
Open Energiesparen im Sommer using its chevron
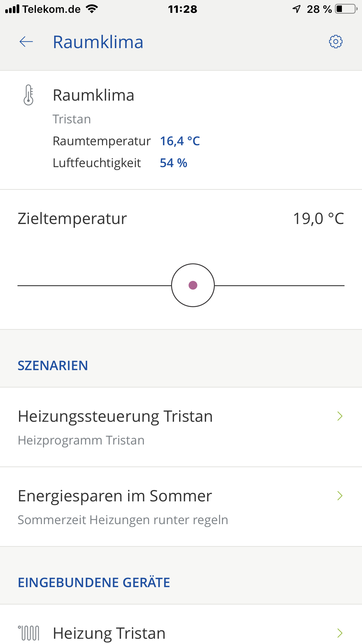(x=340, y=496)
